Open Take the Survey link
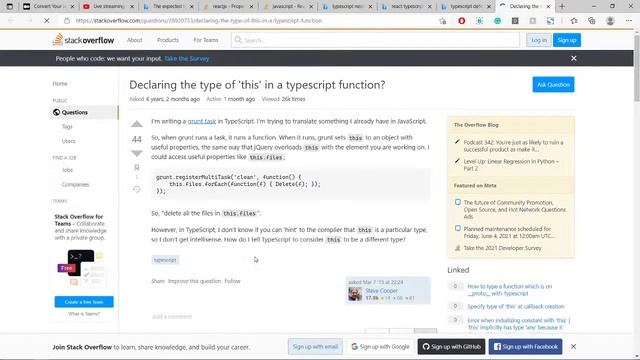 [187, 58]
